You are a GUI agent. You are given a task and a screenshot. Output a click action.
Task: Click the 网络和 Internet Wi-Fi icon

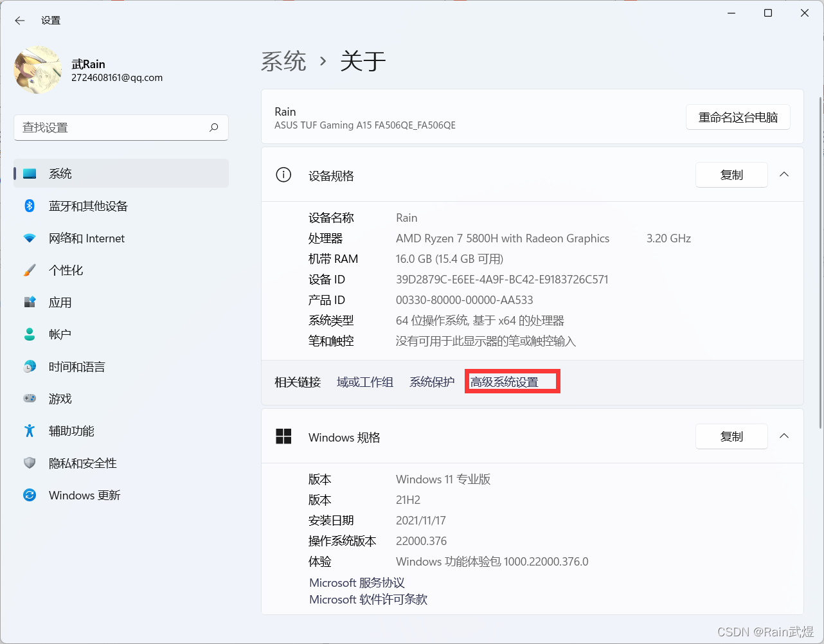30,238
